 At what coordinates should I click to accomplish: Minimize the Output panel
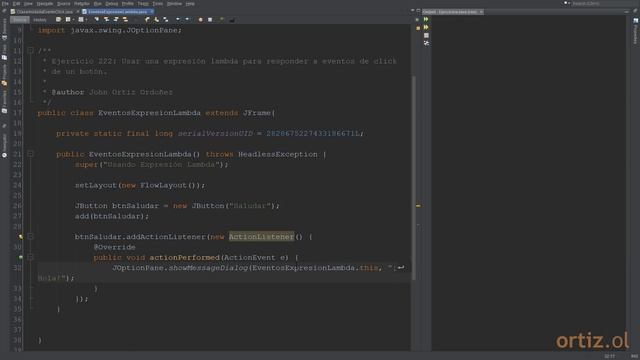click(627, 12)
